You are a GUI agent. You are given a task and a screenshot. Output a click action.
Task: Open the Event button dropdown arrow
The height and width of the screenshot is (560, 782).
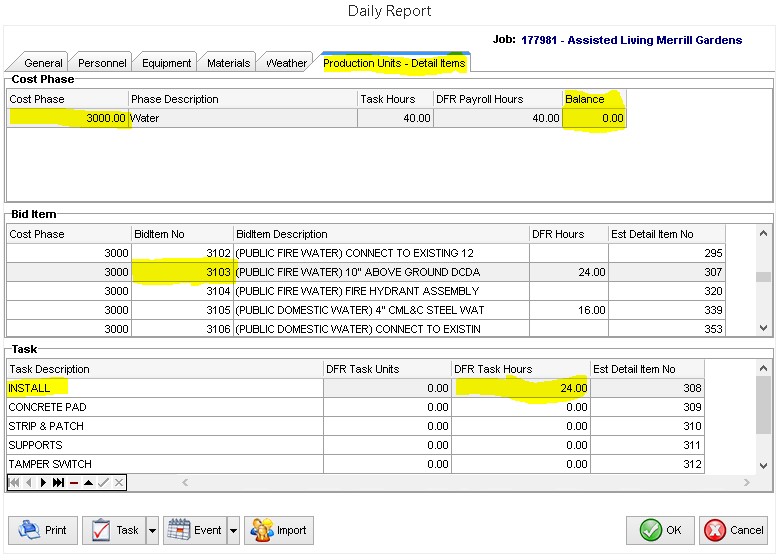233,530
